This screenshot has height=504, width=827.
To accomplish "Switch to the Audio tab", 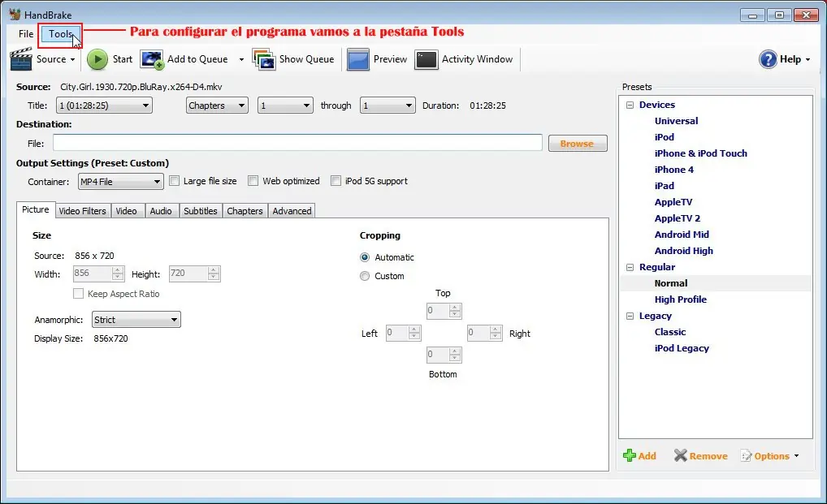I will 161,211.
